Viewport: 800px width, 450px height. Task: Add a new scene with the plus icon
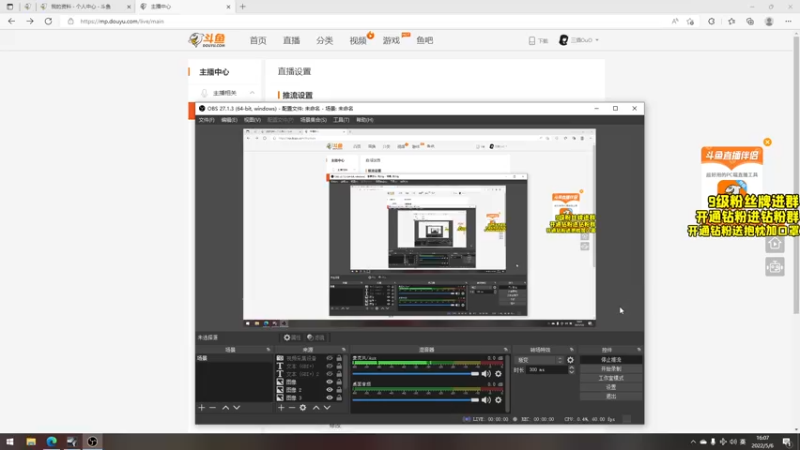click(x=202, y=408)
